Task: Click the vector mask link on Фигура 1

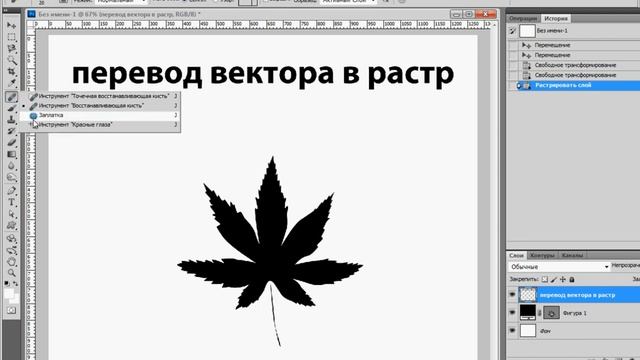Action: [540, 313]
